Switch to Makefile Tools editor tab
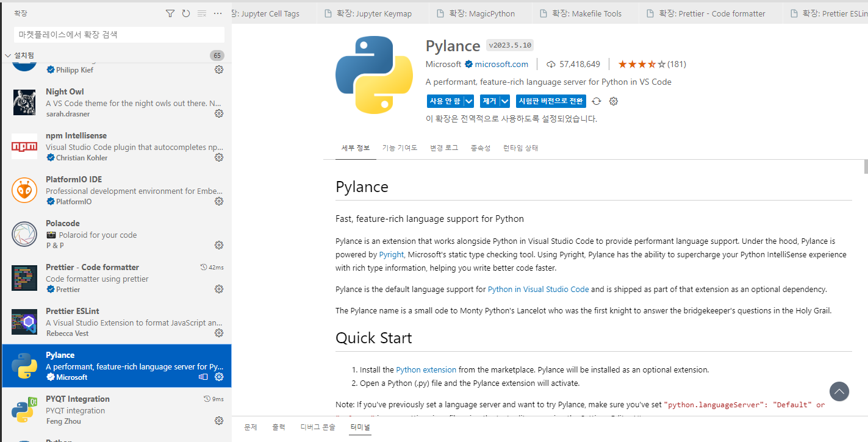This screenshot has width=868, height=442. [586, 13]
